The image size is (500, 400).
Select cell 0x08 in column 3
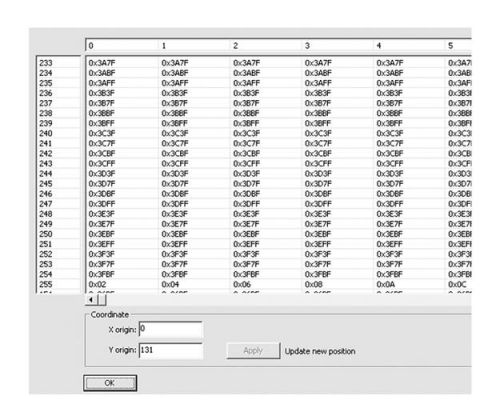coord(338,284)
